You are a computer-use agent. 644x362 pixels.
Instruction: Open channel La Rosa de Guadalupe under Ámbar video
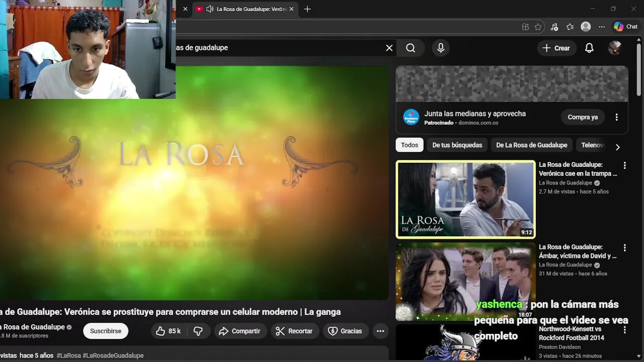[x=566, y=265]
